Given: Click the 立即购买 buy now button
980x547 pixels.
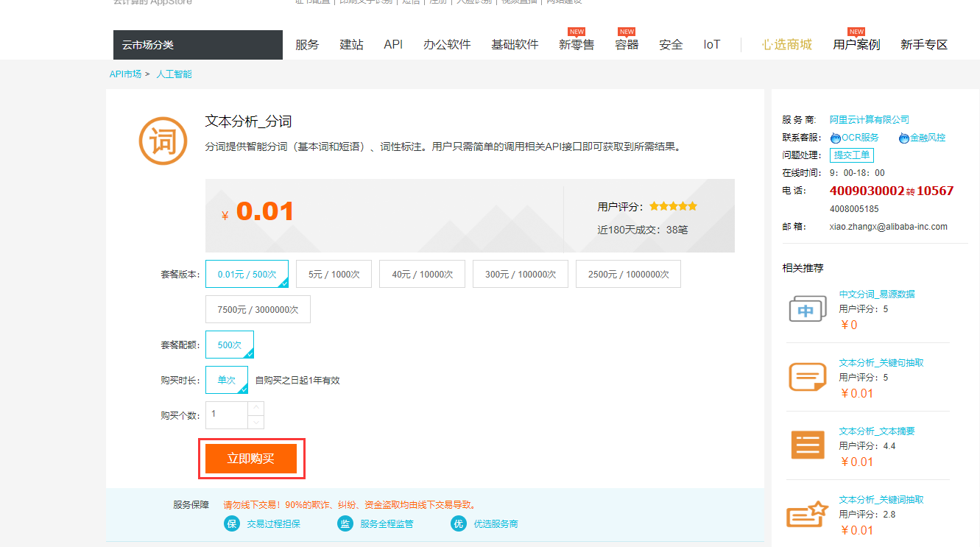Looking at the screenshot, I should tap(251, 459).
